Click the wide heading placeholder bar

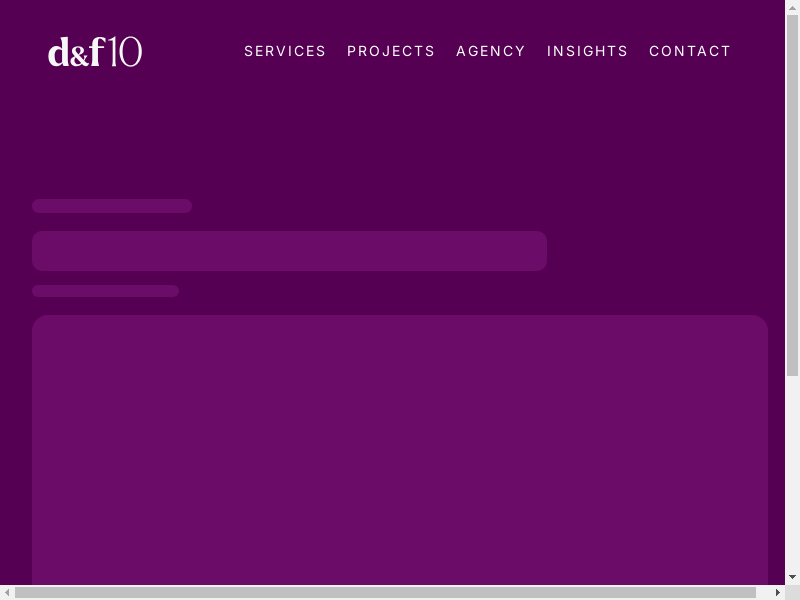(x=289, y=251)
